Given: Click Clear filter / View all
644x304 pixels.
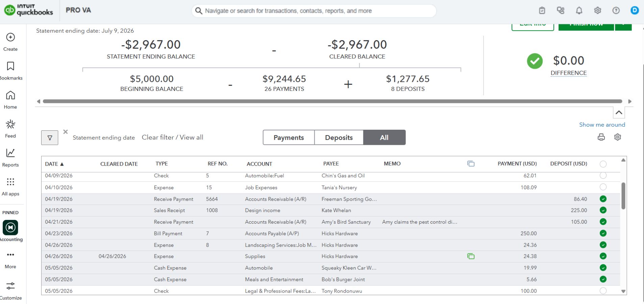Looking at the screenshot, I should (173, 137).
